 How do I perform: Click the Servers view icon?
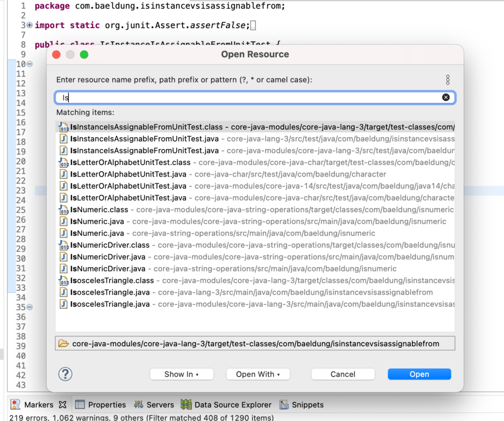click(x=139, y=404)
